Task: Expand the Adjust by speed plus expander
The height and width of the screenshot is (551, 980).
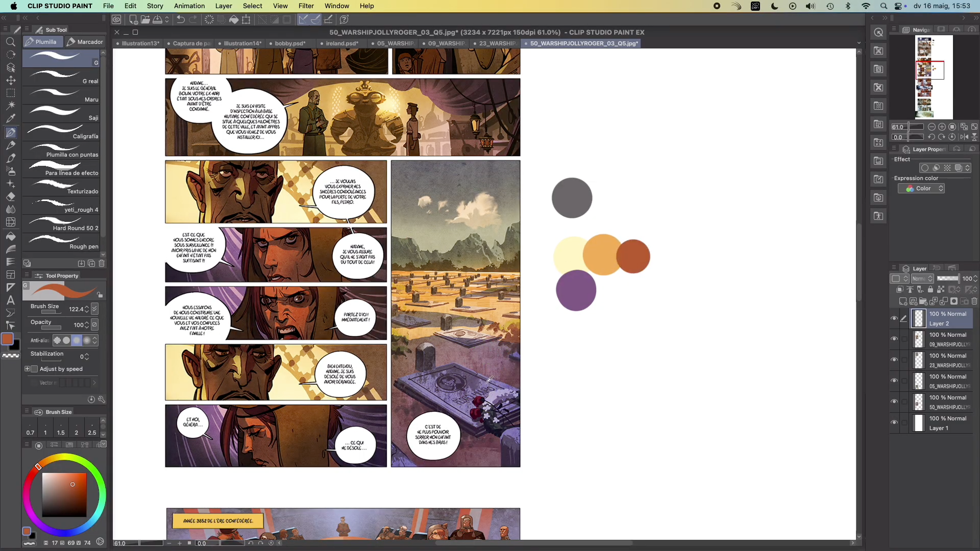Action: coord(27,369)
